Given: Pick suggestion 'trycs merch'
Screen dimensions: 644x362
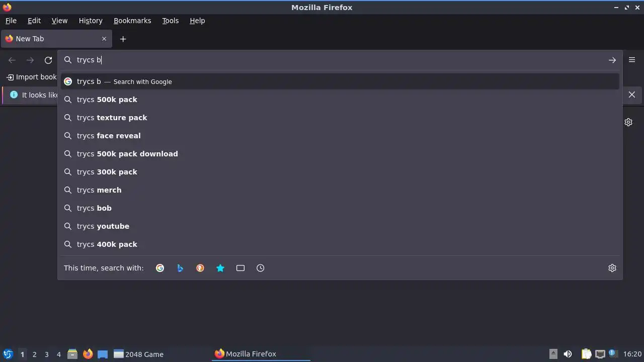Looking at the screenshot, I should 340,190.
